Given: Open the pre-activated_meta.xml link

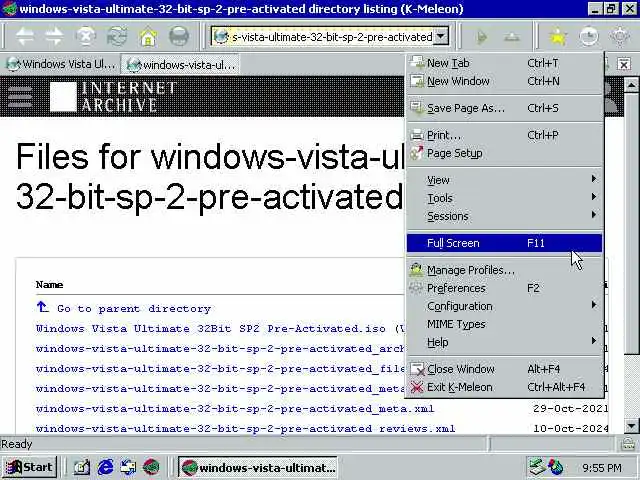Looking at the screenshot, I should pos(235,409).
